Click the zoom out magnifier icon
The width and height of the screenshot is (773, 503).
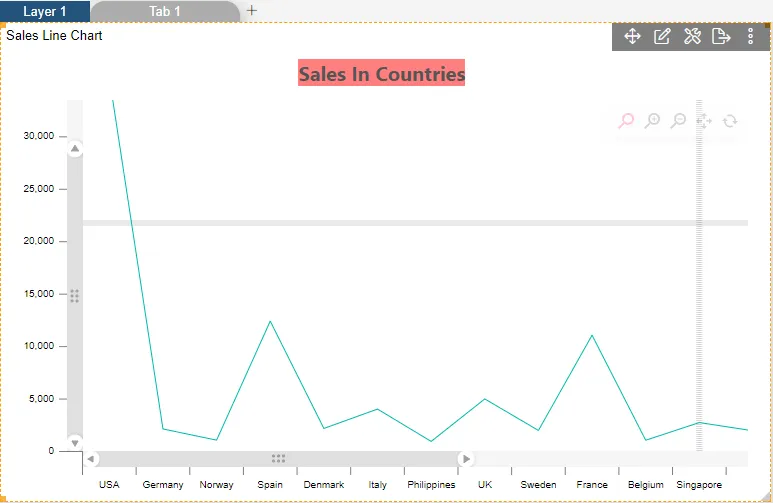[x=679, y=121]
